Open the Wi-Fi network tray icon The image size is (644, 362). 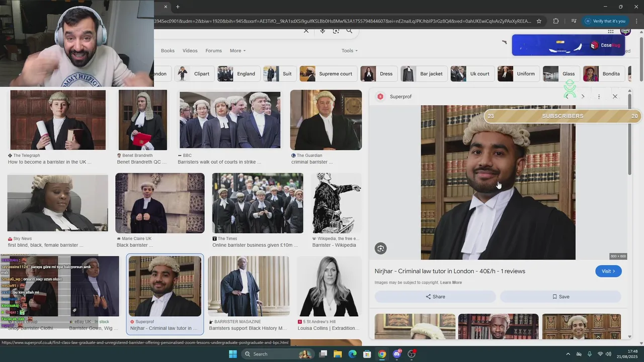(600, 354)
